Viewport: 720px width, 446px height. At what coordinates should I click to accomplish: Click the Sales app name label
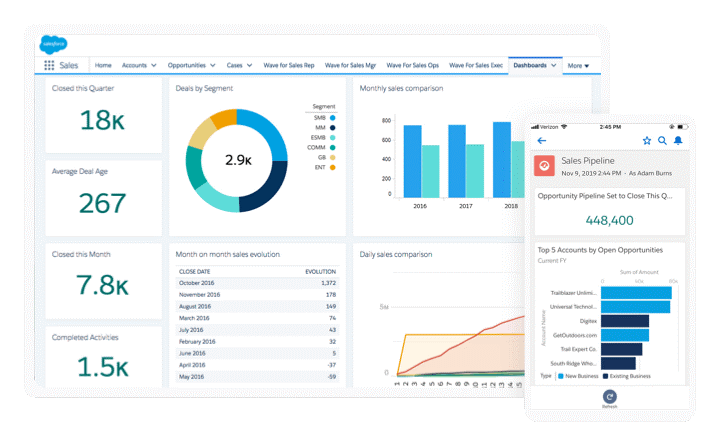69,65
